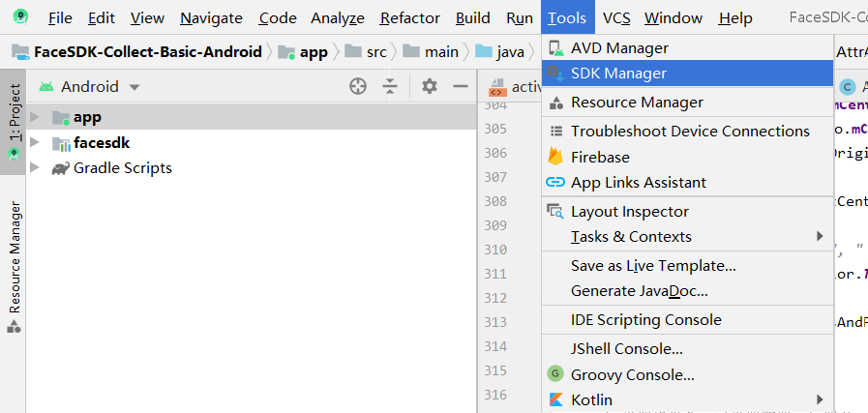This screenshot has width=868, height=413.
Task: Open the View menu
Action: (147, 18)
